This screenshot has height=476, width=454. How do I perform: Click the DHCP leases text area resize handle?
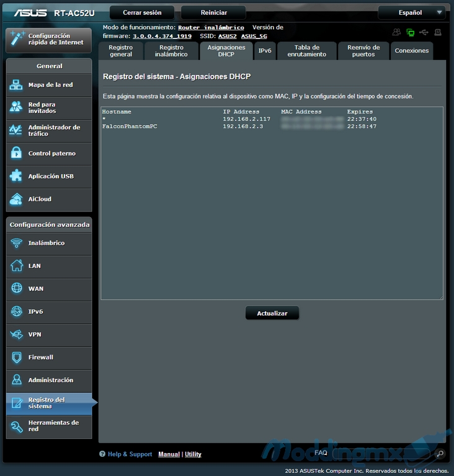click(440, 297)
